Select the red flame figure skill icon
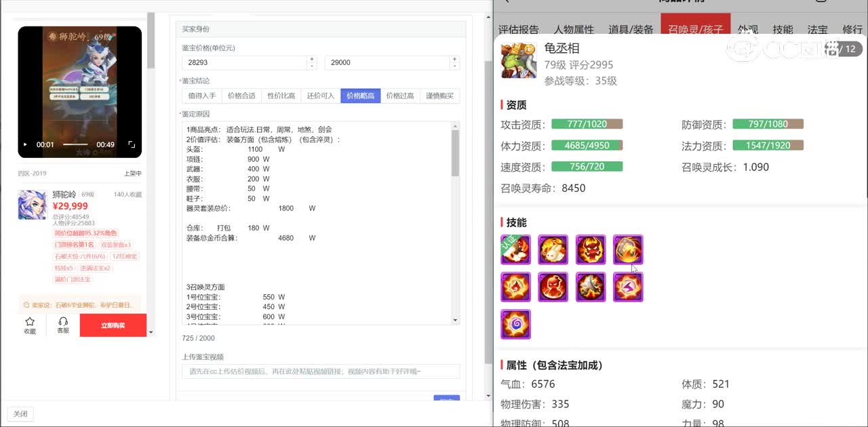Screen dimensions: 868x427 tap(553, 287)
